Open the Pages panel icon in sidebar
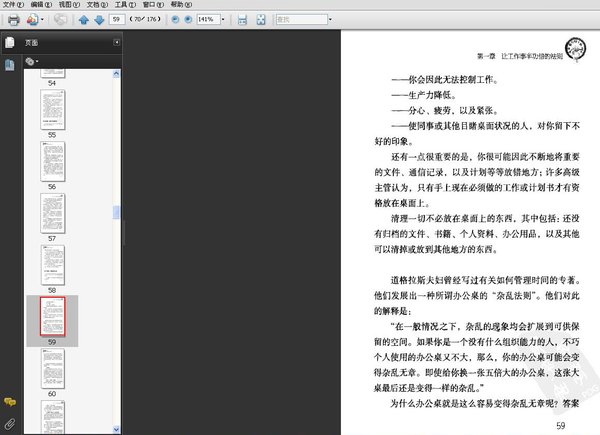 (9, 43)
